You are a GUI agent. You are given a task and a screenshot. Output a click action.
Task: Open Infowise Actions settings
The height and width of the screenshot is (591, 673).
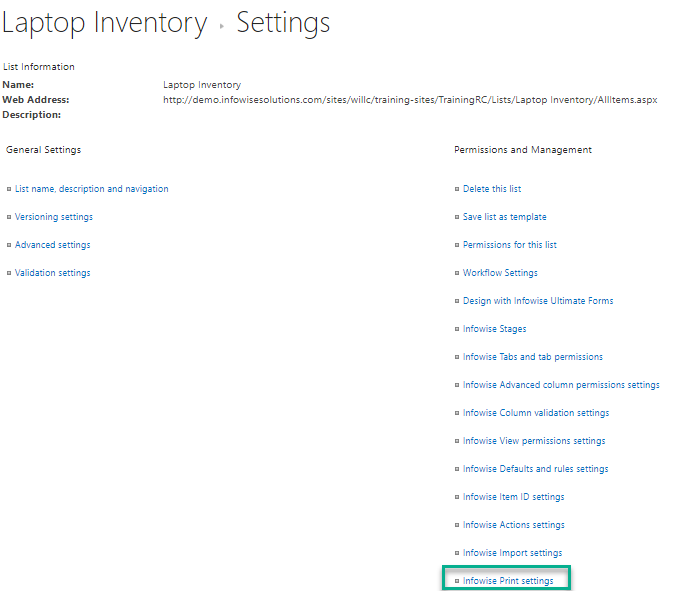(x=513, y=524)
